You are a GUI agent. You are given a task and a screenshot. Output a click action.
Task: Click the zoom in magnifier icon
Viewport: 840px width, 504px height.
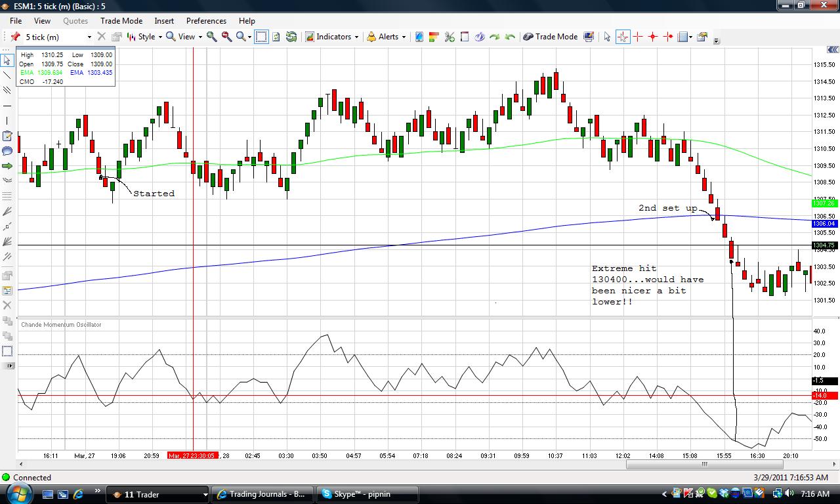pos(212,37)
